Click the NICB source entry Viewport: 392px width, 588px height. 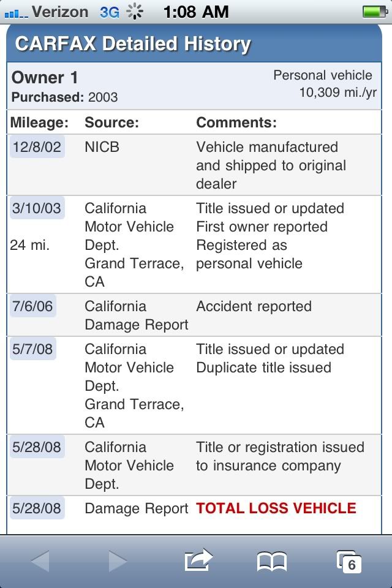[x=102, y=147]
